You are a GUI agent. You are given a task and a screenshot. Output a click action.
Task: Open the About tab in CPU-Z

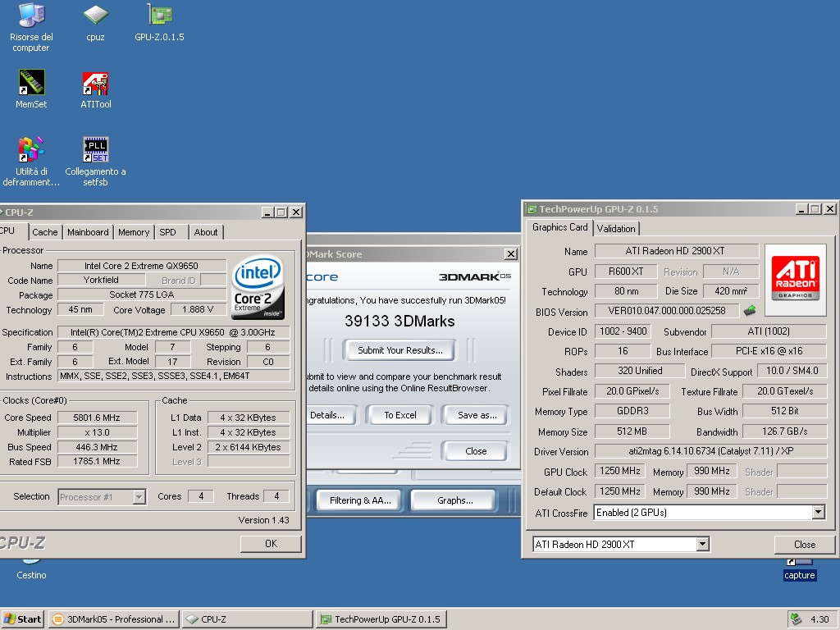point(206,232)
